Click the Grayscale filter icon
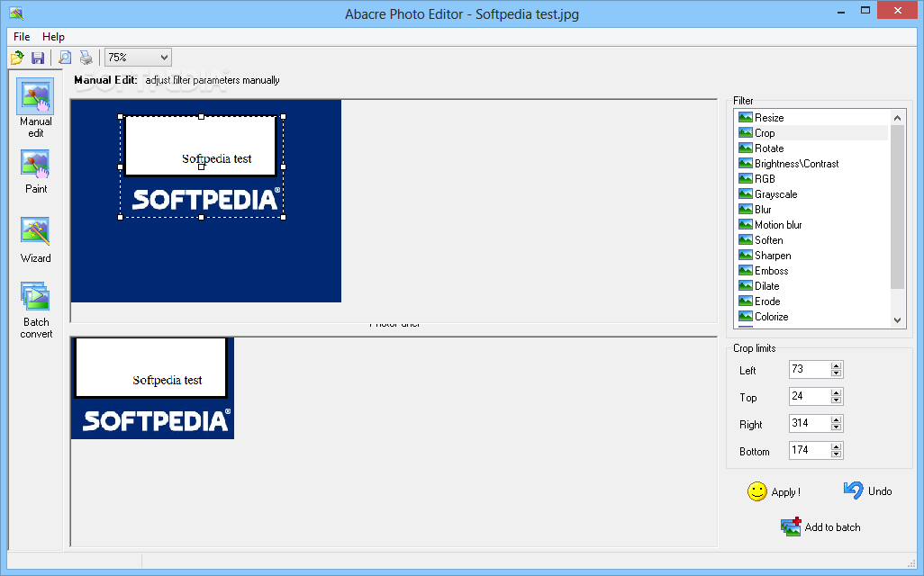 tap(746, 193)
